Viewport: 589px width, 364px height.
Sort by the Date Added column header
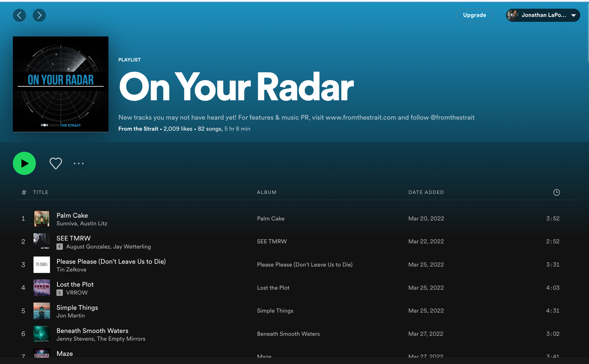pos(426,192)
